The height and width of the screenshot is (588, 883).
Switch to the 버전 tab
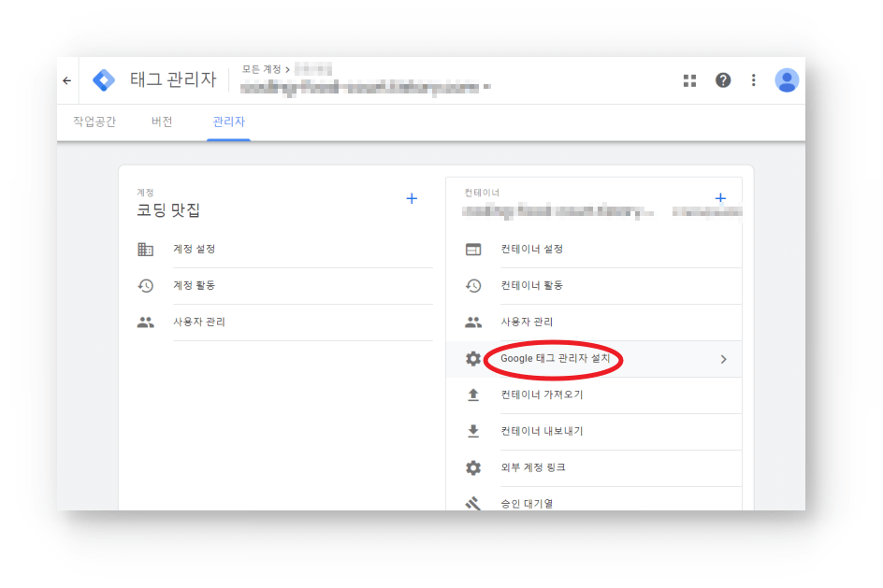pos(162,122)
